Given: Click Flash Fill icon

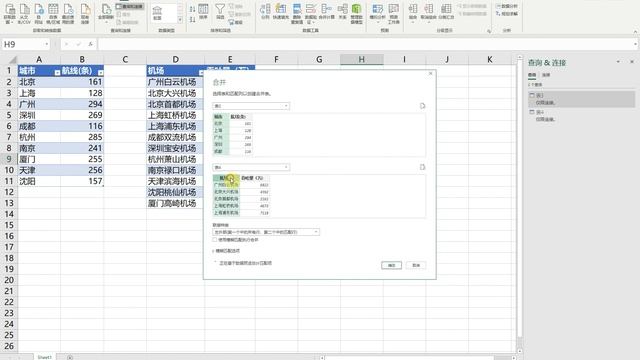Looking at the screenshot, I should pyautogui.click(x=280, y=12).
